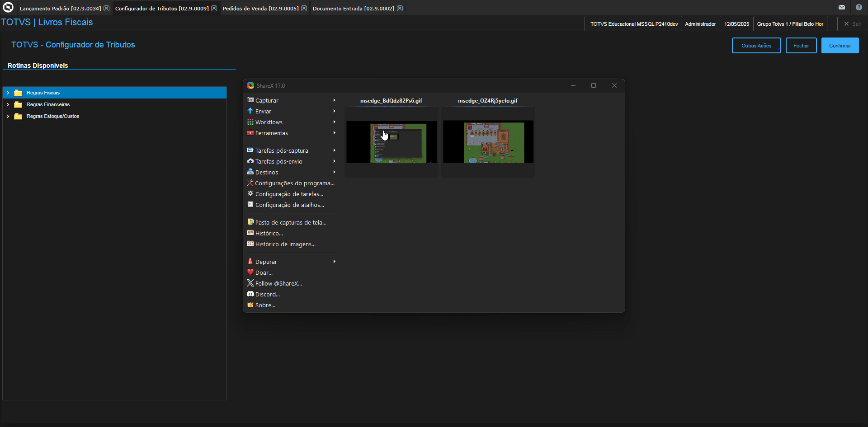The height and width of the screenshot is (427, 868).
Task: Click the Depurar cone icon
Action: [x=250, y=261]
